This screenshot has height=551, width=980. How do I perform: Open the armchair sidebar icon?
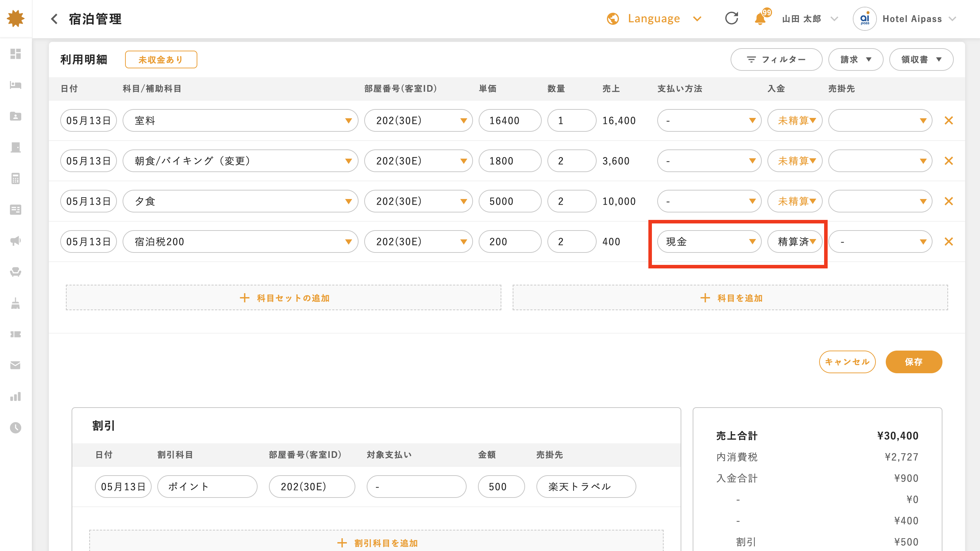[16, 272]
